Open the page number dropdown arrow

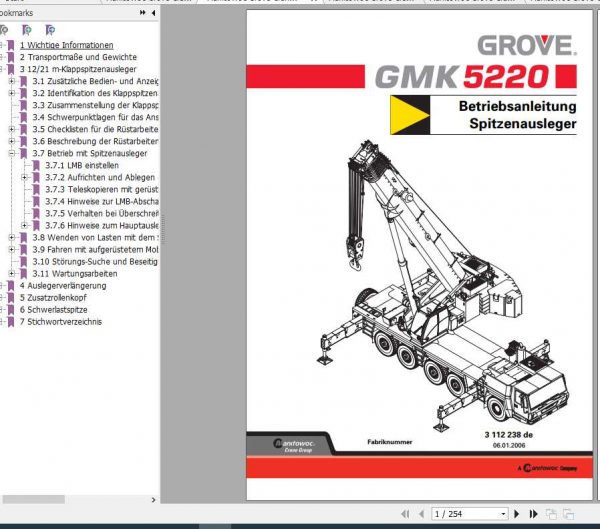pos(504,514)
